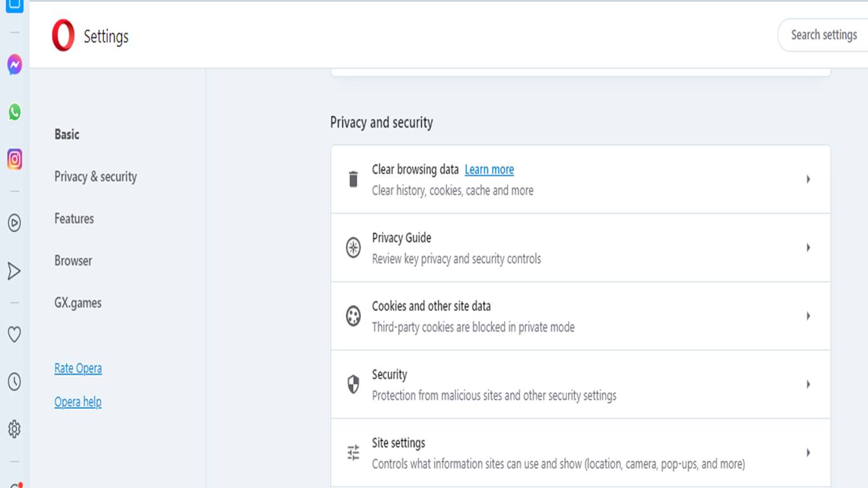Click the send arrow sidebar icon
This screenshot has width=868, height=488.
pyautogui.click(x=14, y=271)
